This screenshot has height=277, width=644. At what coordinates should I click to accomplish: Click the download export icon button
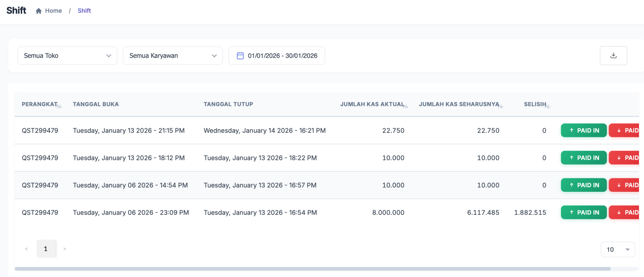[x=613, y=56]
